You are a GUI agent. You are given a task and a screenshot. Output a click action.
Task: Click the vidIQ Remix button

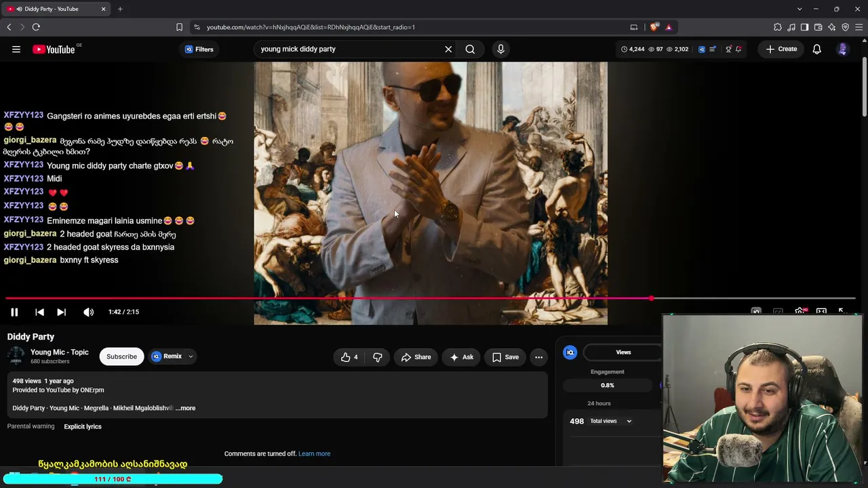point(167,357)
